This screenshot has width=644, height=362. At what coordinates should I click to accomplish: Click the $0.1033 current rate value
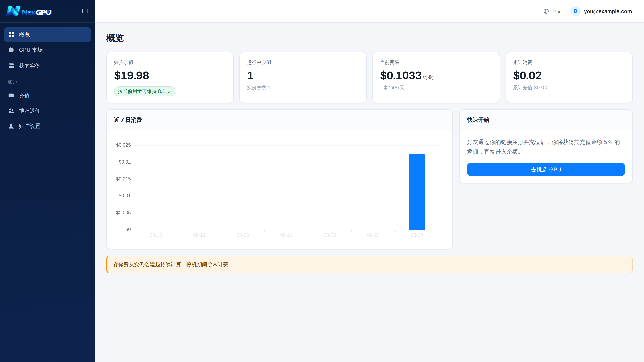[401, 75]
